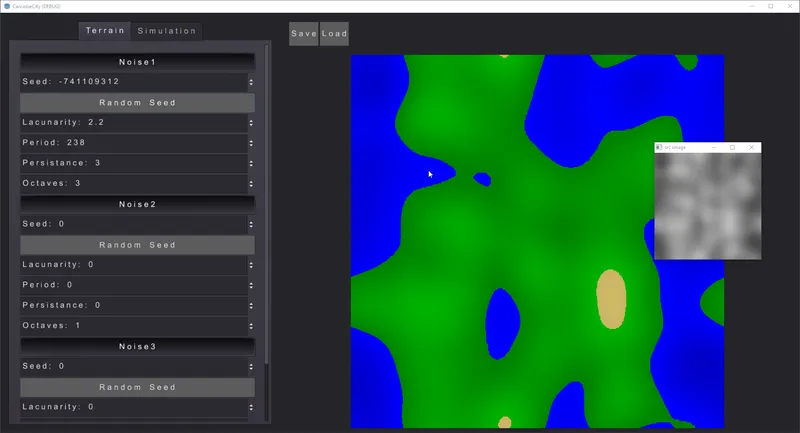
Task: Collapse the Noise1 section header
Action: [137, 62]
